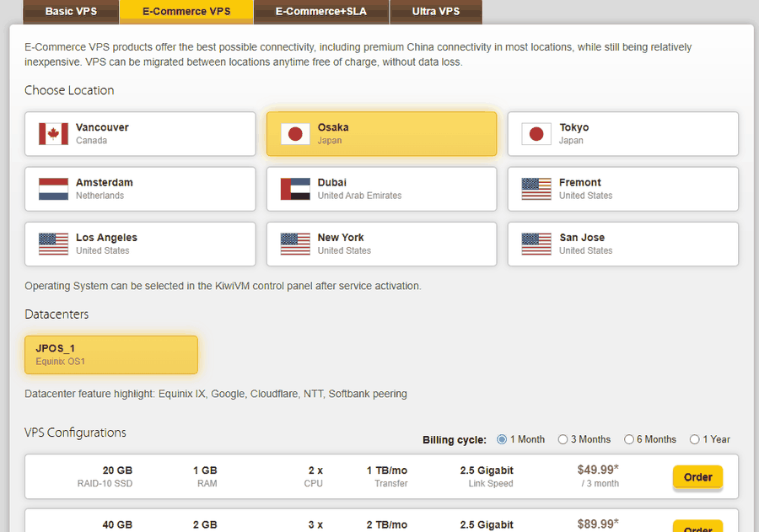Click the 20 GB RAID-10 SSD value

117,470
